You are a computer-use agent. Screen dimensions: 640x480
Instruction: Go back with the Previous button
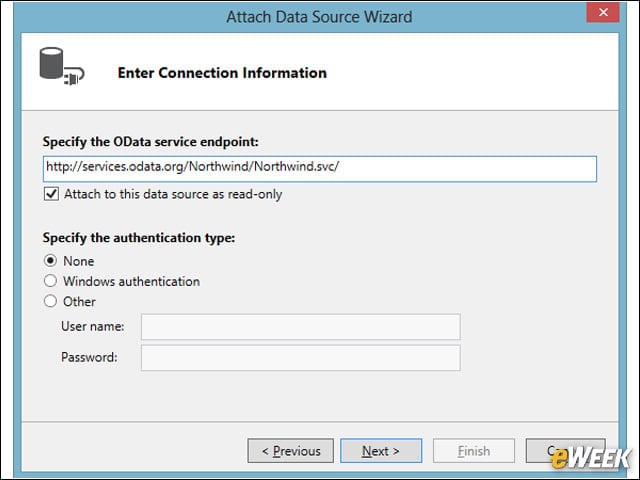point(291,451)
